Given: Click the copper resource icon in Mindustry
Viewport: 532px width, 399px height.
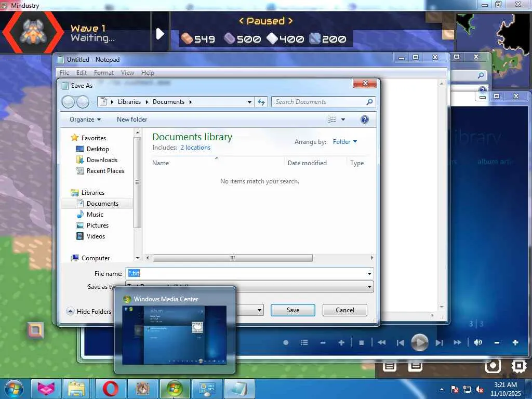Looking at the screenshot, I should [187, 38].
